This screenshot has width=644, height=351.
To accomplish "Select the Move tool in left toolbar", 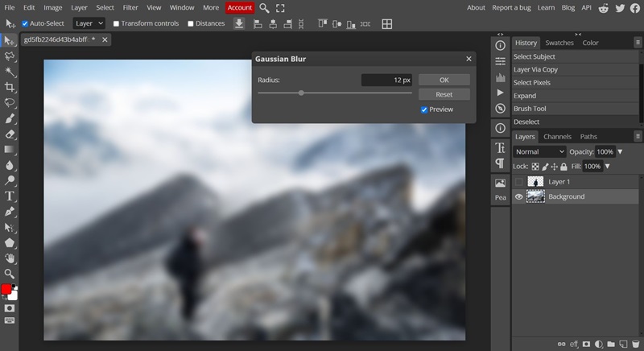I will (9, 40).
